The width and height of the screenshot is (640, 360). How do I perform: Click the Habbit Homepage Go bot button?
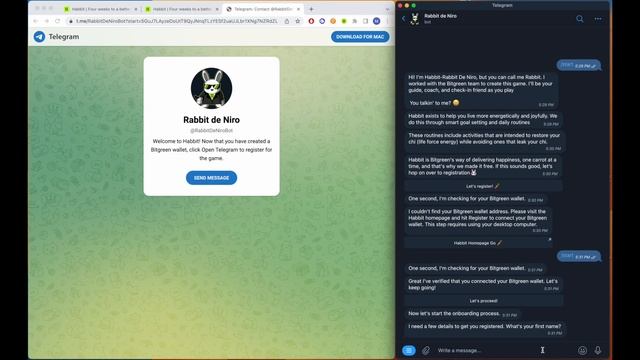478,243
